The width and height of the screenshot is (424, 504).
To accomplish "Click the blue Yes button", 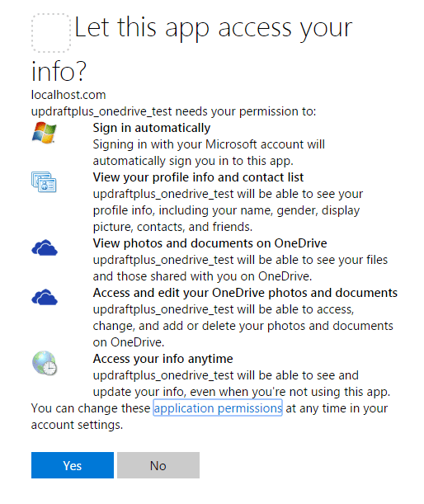I will (x=73, y=465).
